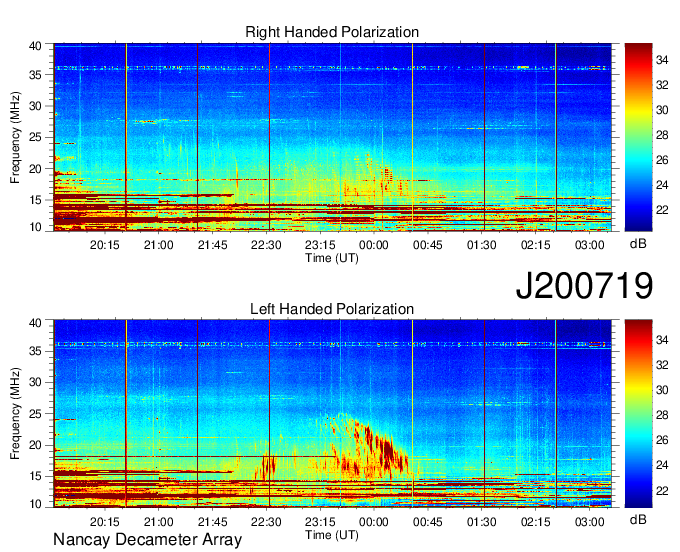The width and height of the screenshot is (680, 552).
Task: Click the dB label under lower color bar
Action: (x=638, y=519)
